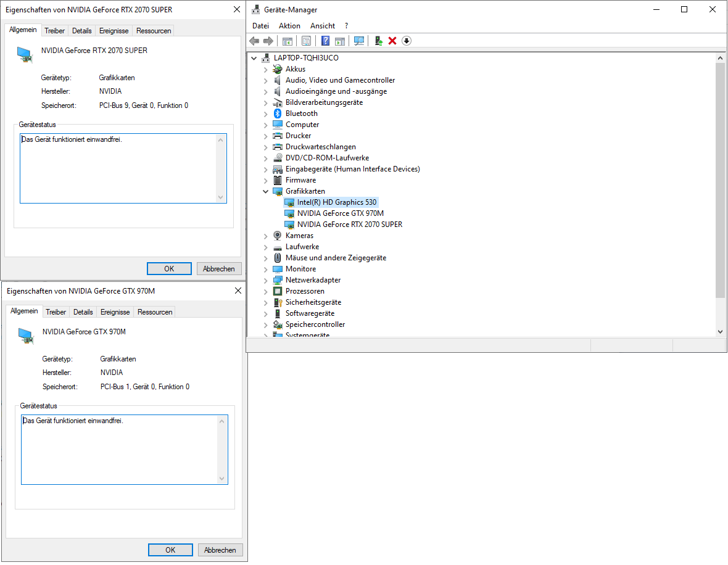Open Details tab in GTX 970M dialog
The image size is (728, 565).
tap(83, 312)
